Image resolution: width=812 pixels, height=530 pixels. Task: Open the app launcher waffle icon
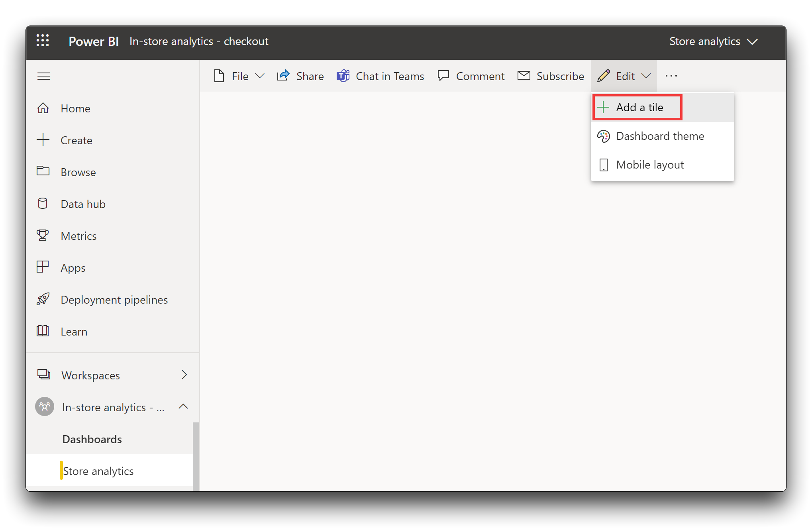[43, 41]
